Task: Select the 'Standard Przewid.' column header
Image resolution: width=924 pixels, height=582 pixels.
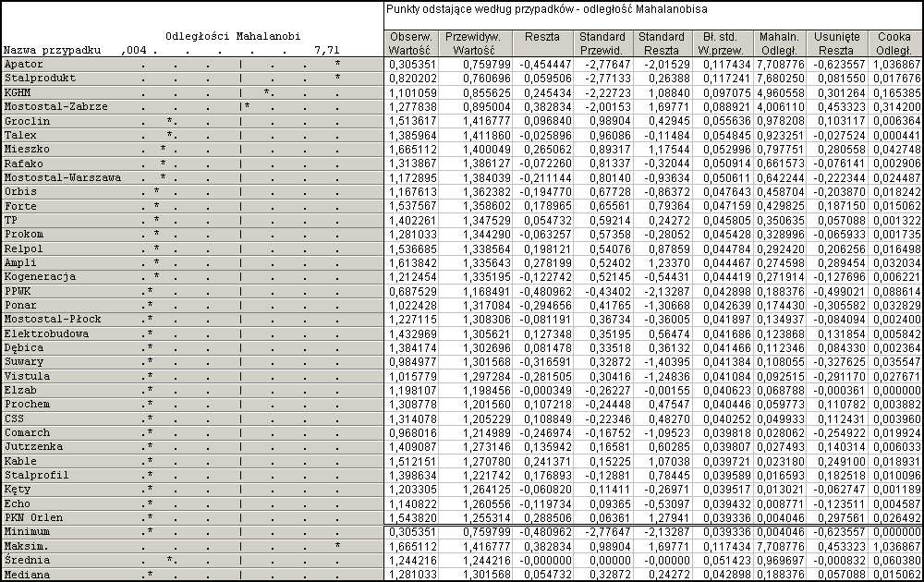Action: (602, 43)
